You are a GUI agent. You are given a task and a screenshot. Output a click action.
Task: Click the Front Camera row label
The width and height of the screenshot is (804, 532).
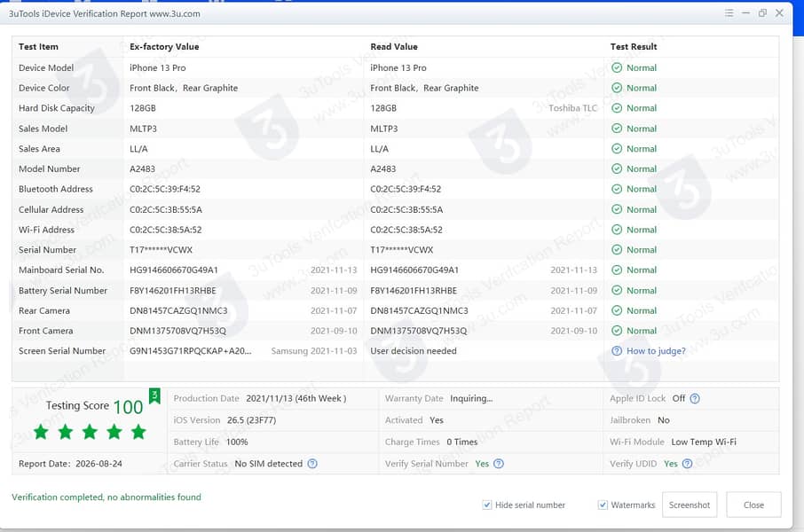click(x=45, y=331)
